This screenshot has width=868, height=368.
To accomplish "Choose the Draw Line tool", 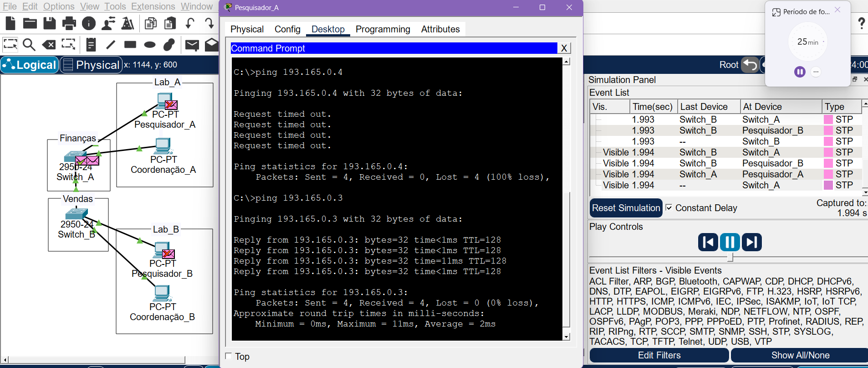I will point(111,44).
